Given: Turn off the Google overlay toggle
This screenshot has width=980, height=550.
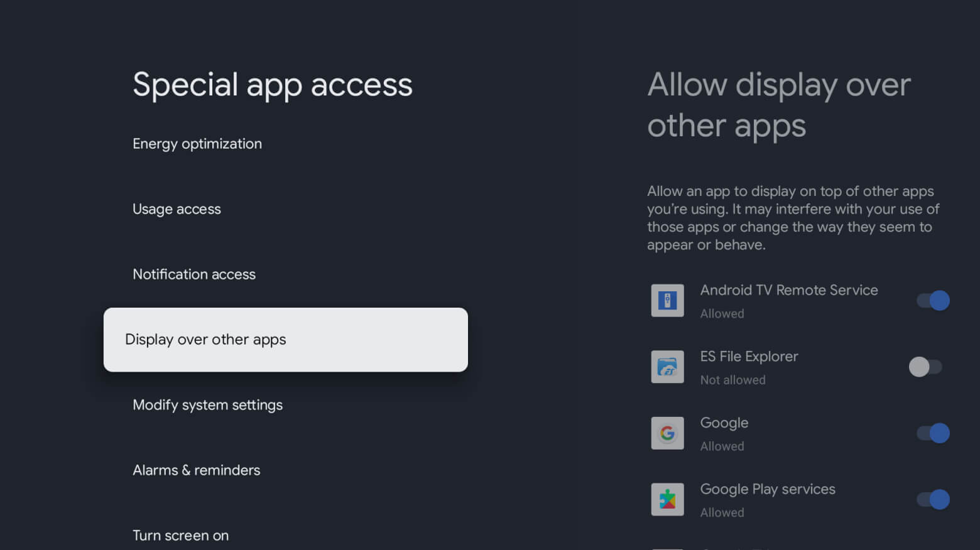Looking at the screenshot, I should [x=932, y=433].
